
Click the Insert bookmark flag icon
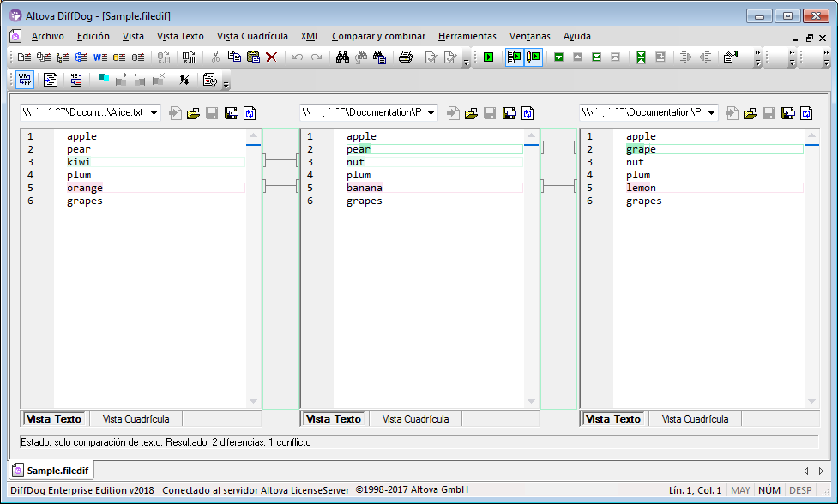point(103,80)
